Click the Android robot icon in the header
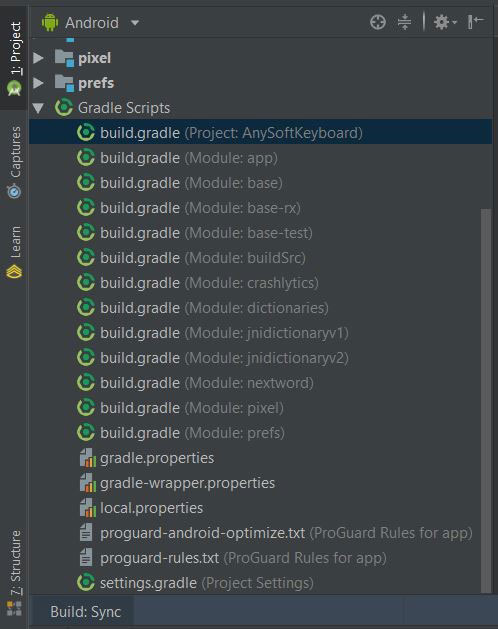498x629 pixels. pyautogui.click(x=50, y=22)
